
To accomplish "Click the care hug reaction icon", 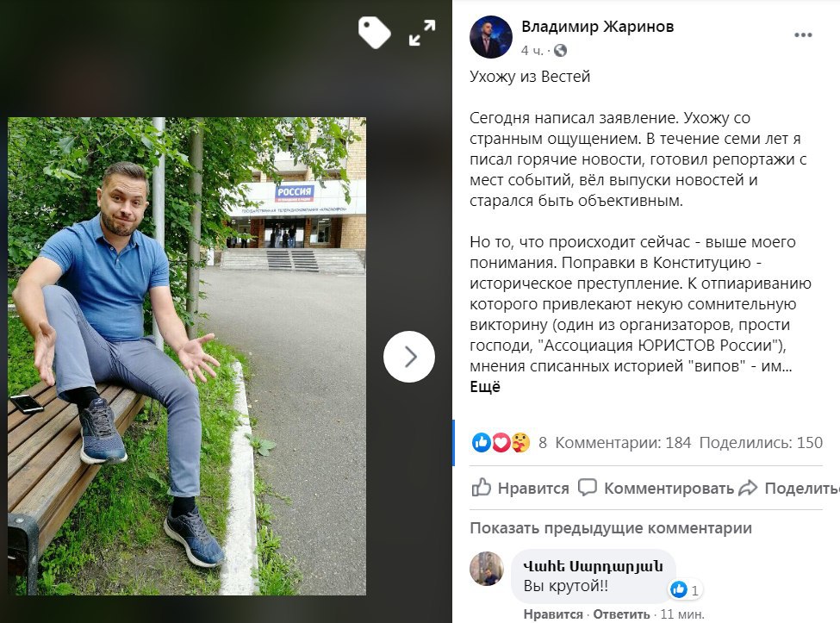I will 520,442.
